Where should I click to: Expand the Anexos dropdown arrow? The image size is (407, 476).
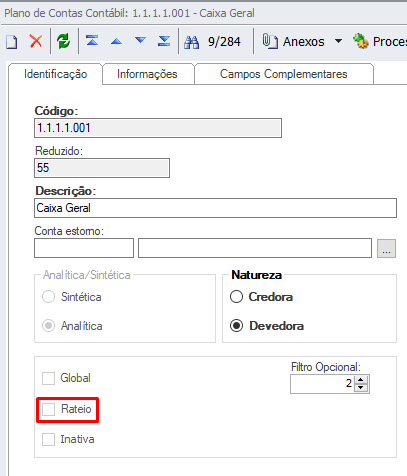(338, 41)
